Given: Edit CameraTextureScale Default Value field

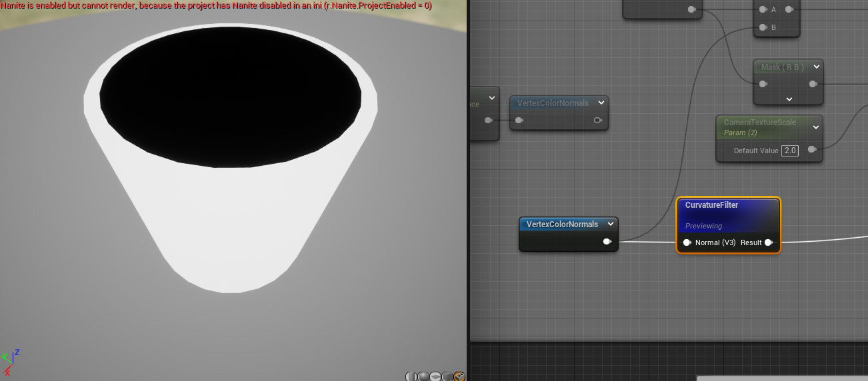Looking at the screenshot, I should click(x=790, y=151).
